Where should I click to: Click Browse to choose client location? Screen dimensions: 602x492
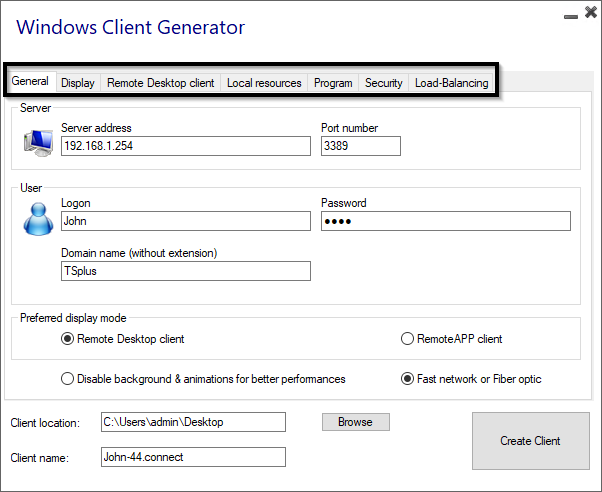coord(355,422)
